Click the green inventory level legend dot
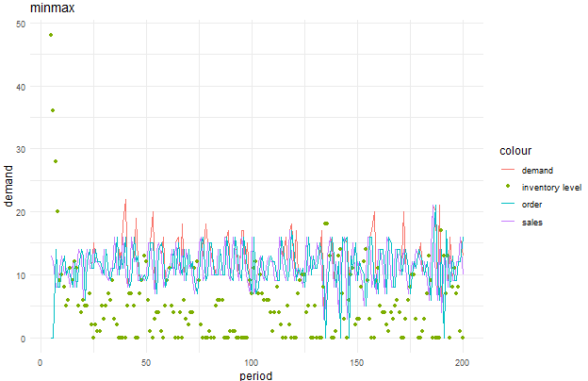 (x=508, y=187)
